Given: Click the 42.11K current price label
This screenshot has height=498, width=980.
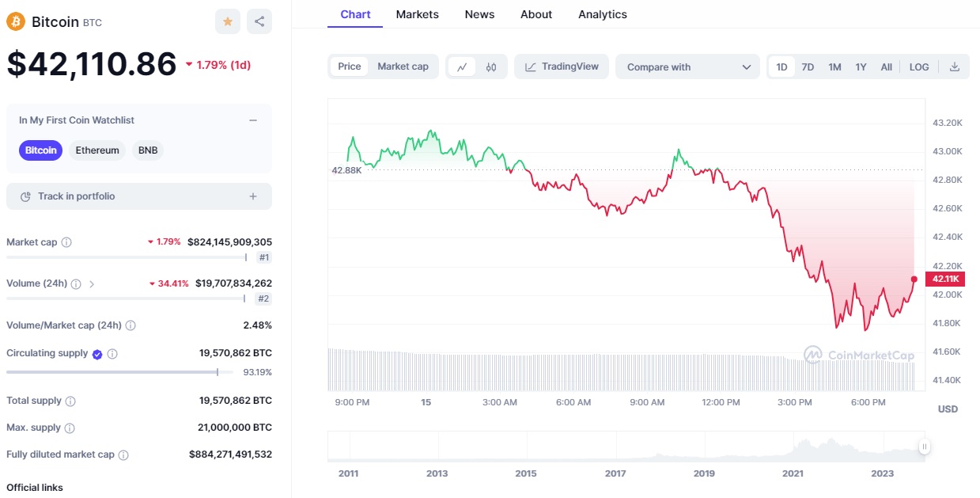Looking at the screenshot, I should (x=945, y=279).
